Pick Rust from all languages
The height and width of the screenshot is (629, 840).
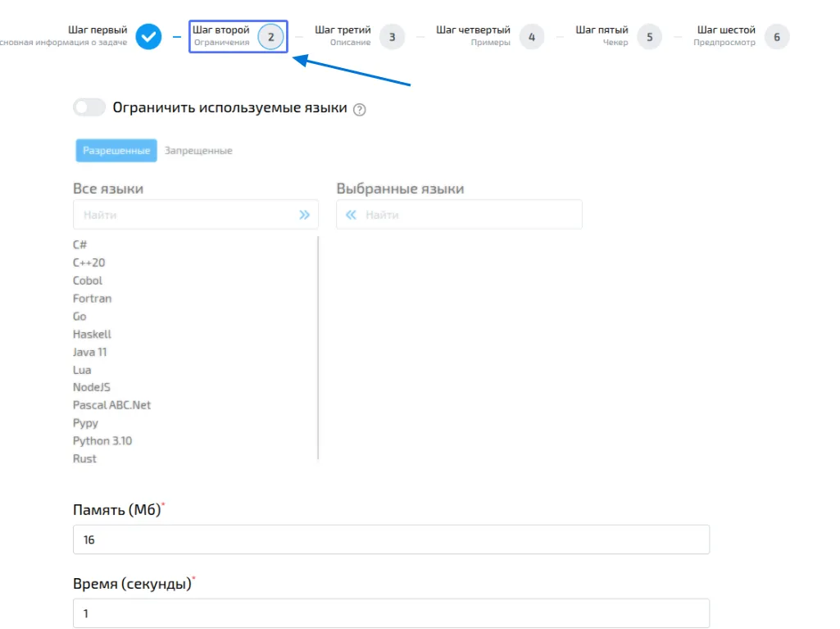pos(84,459)
